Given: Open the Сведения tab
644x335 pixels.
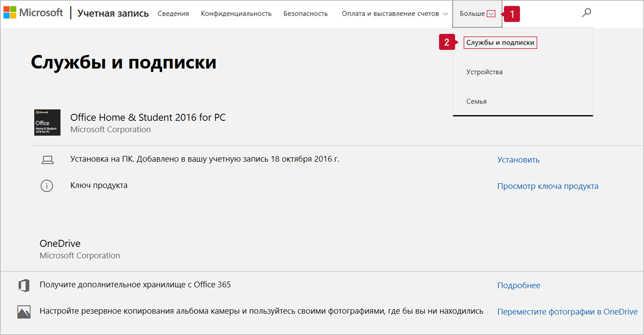Looking at the screenshot, I should (x=173, y=13).
